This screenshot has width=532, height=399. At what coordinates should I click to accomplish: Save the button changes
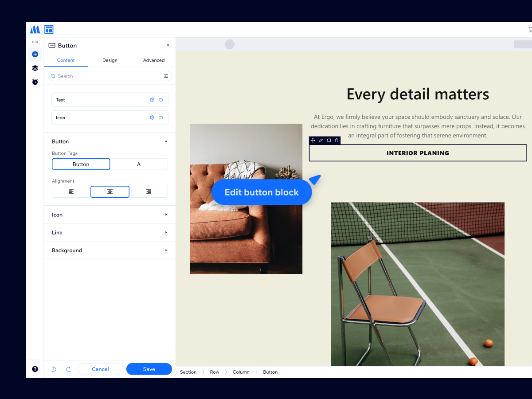(149, 369)
